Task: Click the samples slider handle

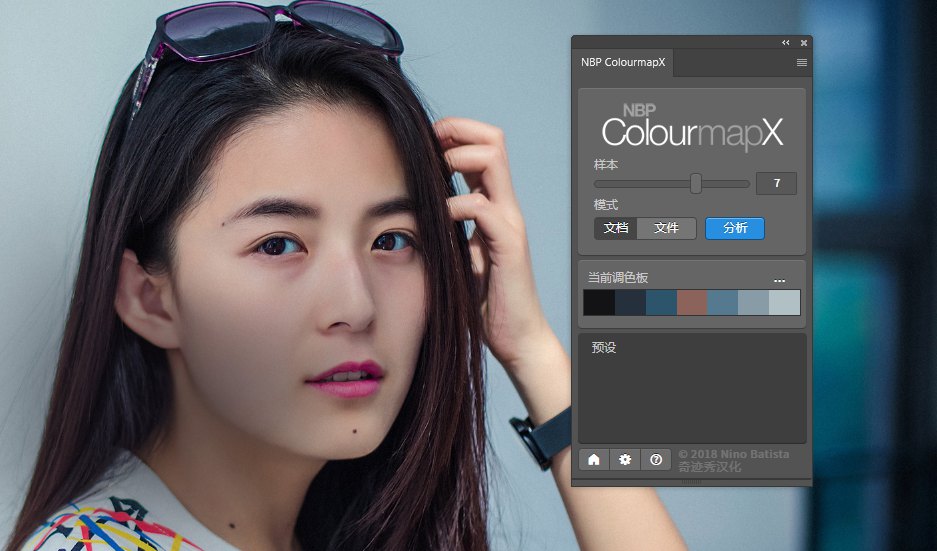Action: (696, 183)
